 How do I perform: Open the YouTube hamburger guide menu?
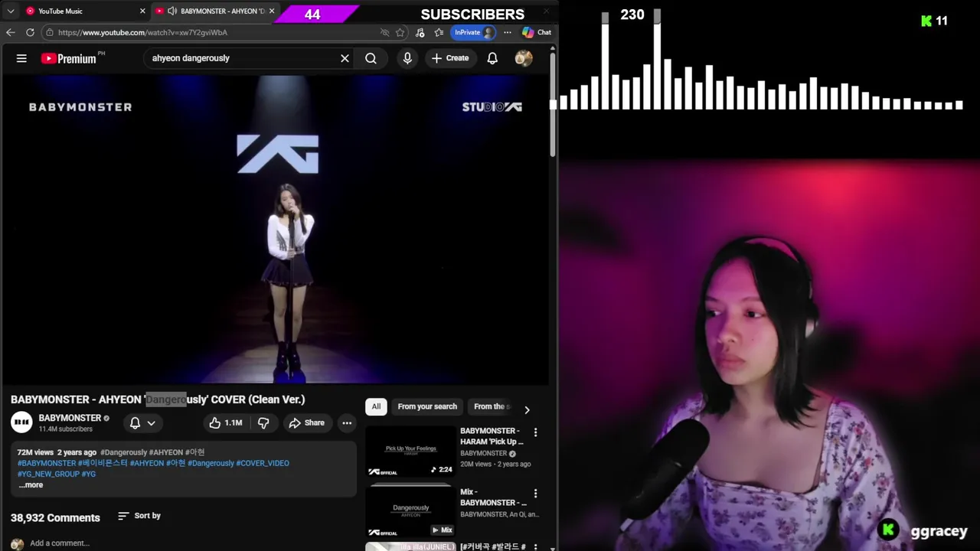click(21, 58)
